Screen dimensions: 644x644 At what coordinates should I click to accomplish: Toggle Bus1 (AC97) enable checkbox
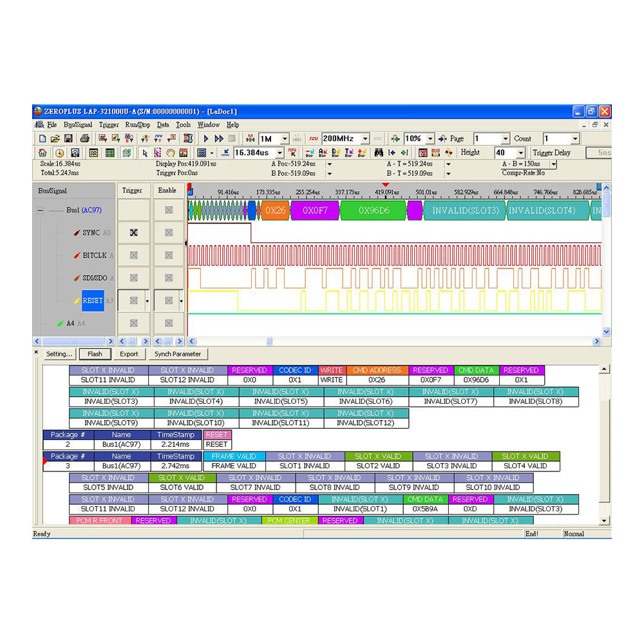click(x=169, y=210)
